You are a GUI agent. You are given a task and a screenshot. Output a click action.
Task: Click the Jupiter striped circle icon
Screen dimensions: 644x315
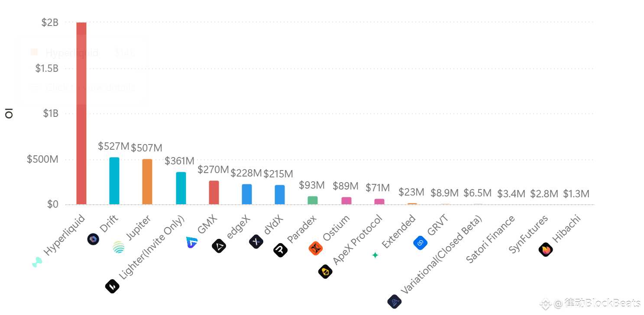coord(119,247)
